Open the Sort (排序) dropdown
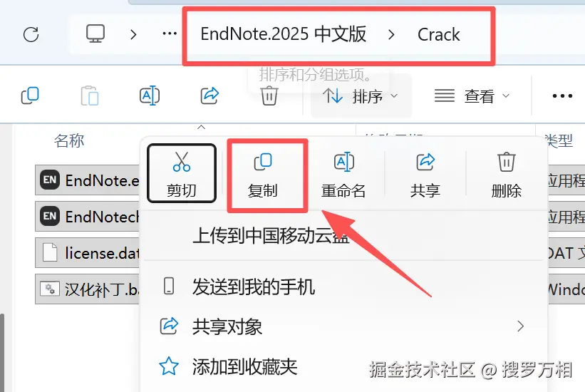This screenshot has height=392, width=585. [x=361, y=96]
